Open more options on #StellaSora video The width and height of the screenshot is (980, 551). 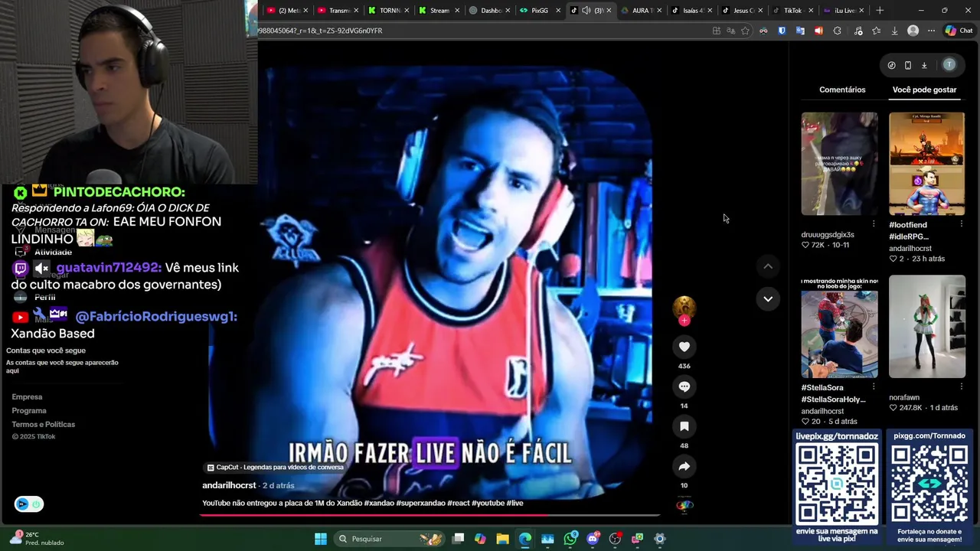(874, 387)
